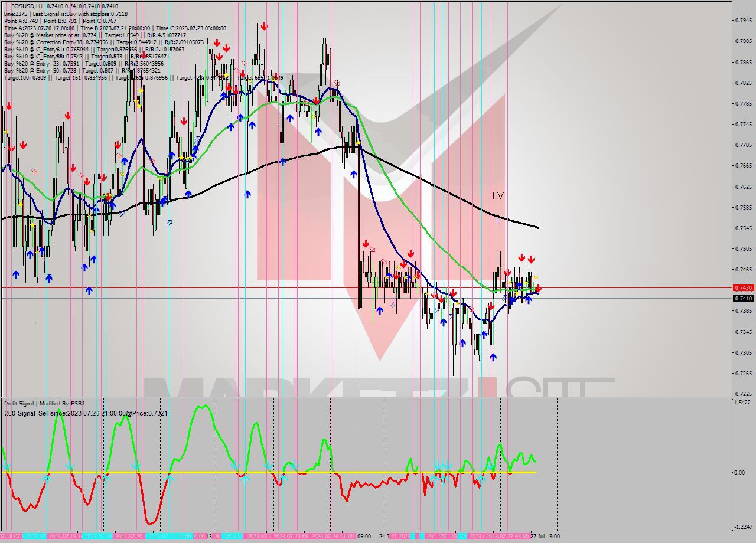Click the 0.7825 price scale label
Viewport: 756px width, 543px height.
744,83
